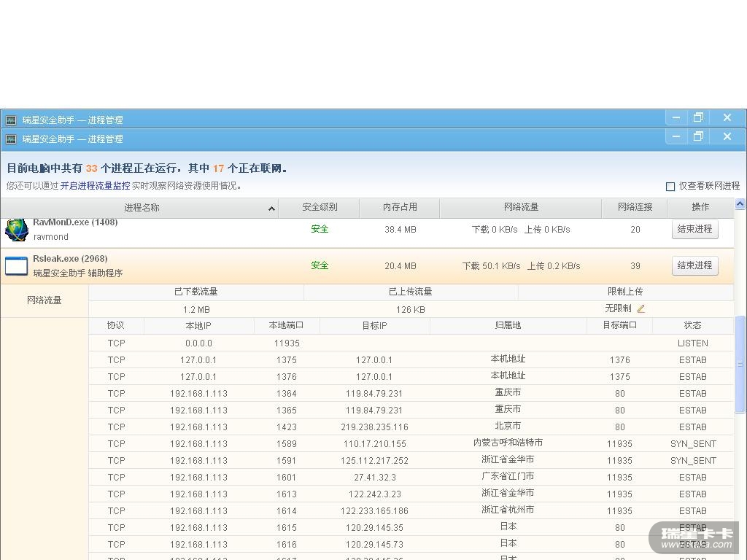747x560 pixels.
Task: Click the 浙江省杭州市 location cell
Action: [508, 510]
